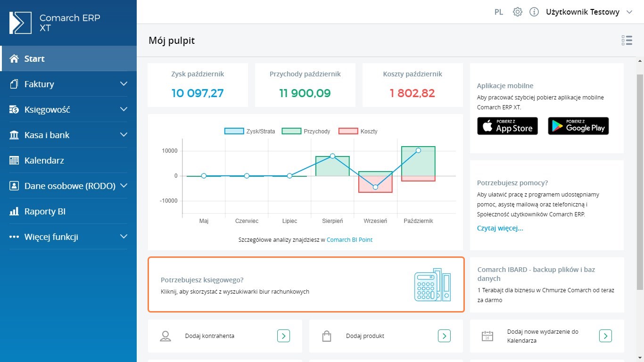Open dashboard layout list icon

tap(627, 40)
